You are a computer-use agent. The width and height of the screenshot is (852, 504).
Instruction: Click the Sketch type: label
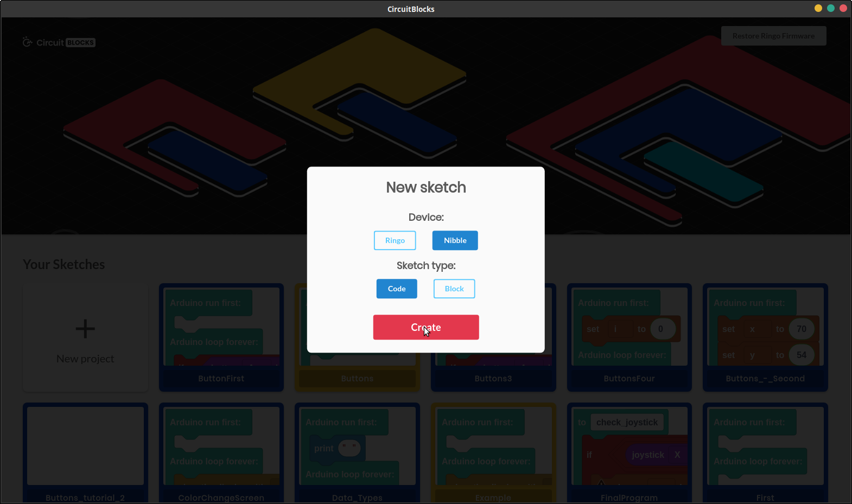click(x=426, y=265)
